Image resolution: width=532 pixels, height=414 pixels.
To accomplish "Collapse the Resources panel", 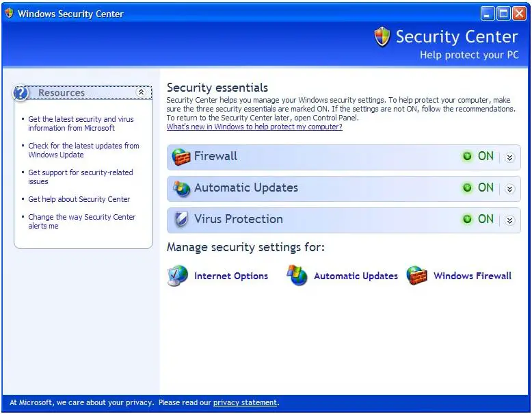I will [141, 92].
